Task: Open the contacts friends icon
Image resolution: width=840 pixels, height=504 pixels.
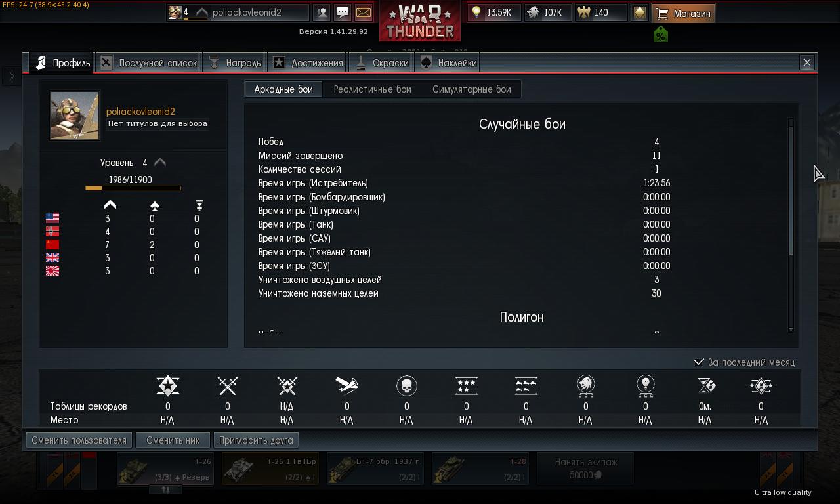Action: pos(322,12)
